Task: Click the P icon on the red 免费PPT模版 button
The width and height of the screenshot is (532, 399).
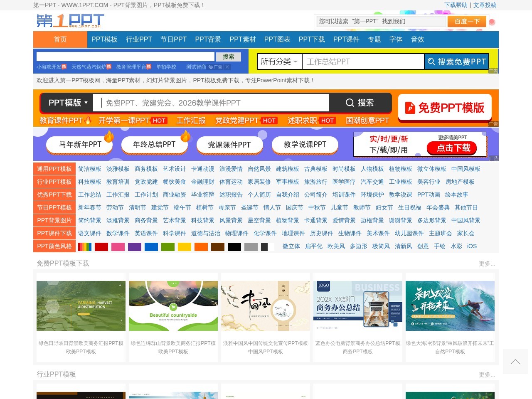Action: click(410, 107)
